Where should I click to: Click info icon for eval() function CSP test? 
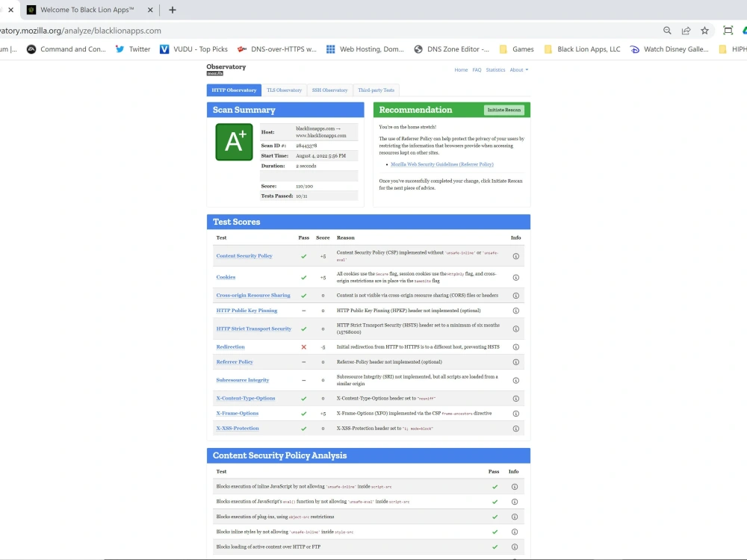click(515, 502)
